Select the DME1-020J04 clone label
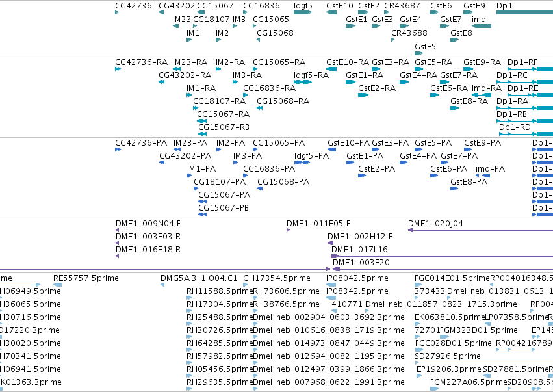Image resolution: width=553 pixels, height=392 pixels. point(435,224)
